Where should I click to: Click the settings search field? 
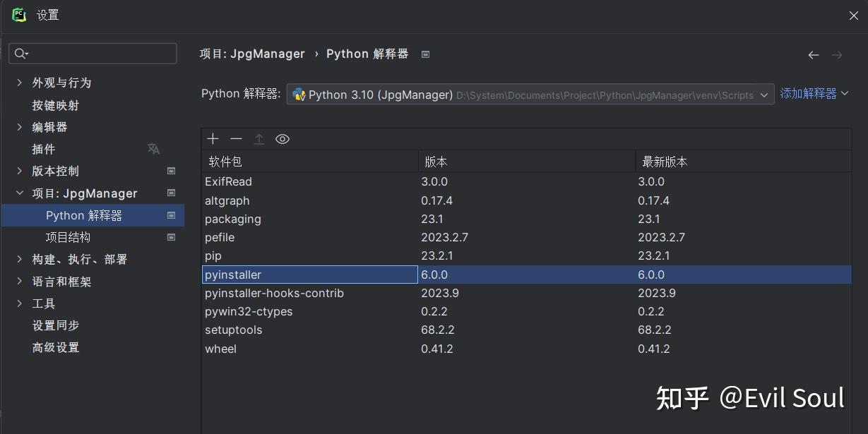99,54
